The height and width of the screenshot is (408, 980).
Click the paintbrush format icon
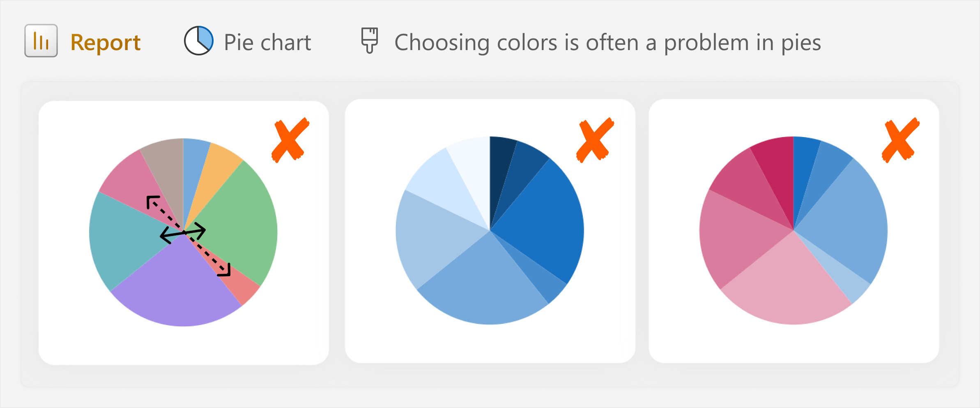point(369,40)
